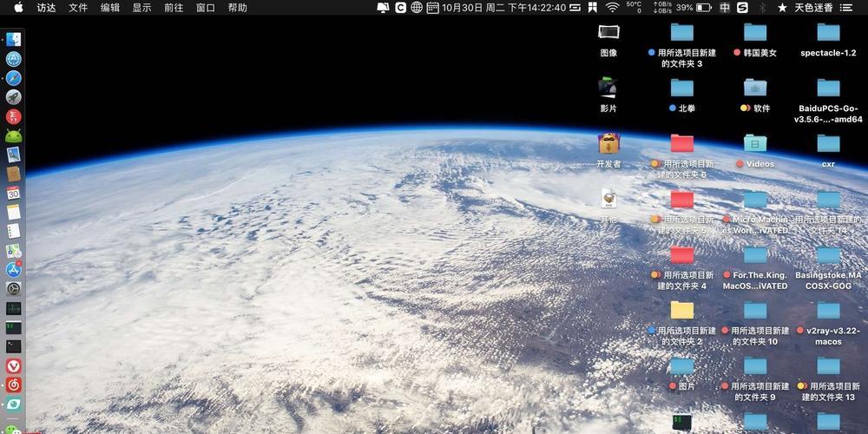Open the green Android icon in Dock
The image size is (868, 434).
pyautogui.click(x=13, y=135)
